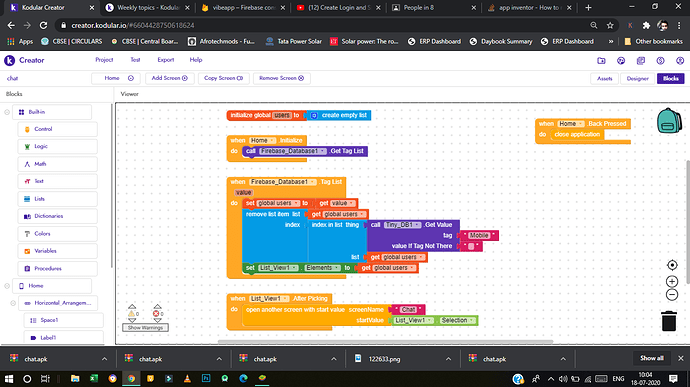690x387 pixels.
Task: Switch to the Designer view
Action: (x=638, y=78)
